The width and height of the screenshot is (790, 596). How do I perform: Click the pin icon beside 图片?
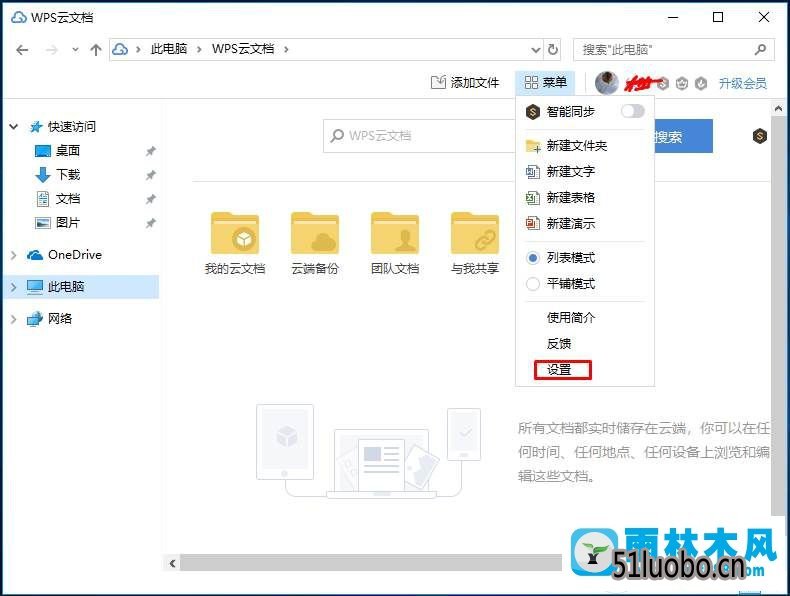pos(150,223)
